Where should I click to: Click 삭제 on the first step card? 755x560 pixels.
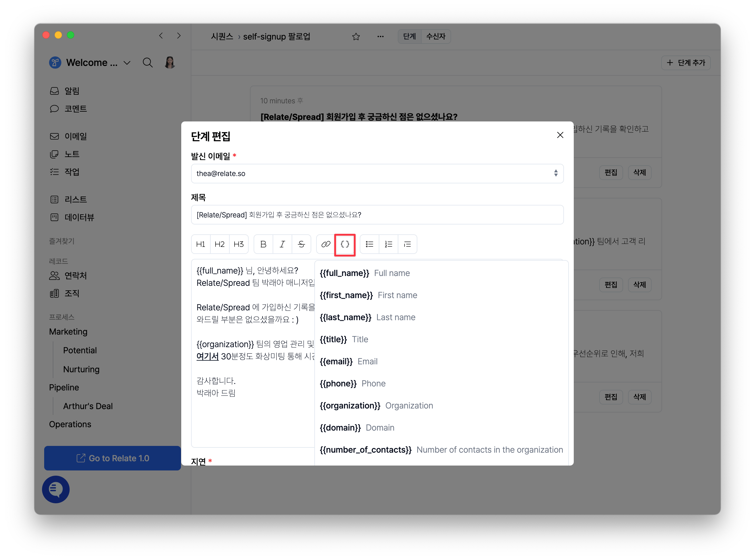[640, 173]
